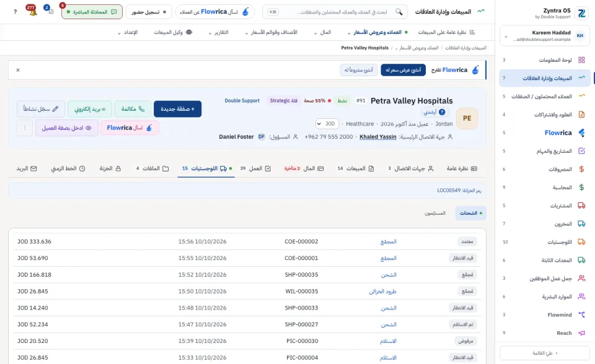Open لوحة المعلومات in the sidebar
Image resolution: width=595 pixels, height=364 pixels.
545,60
